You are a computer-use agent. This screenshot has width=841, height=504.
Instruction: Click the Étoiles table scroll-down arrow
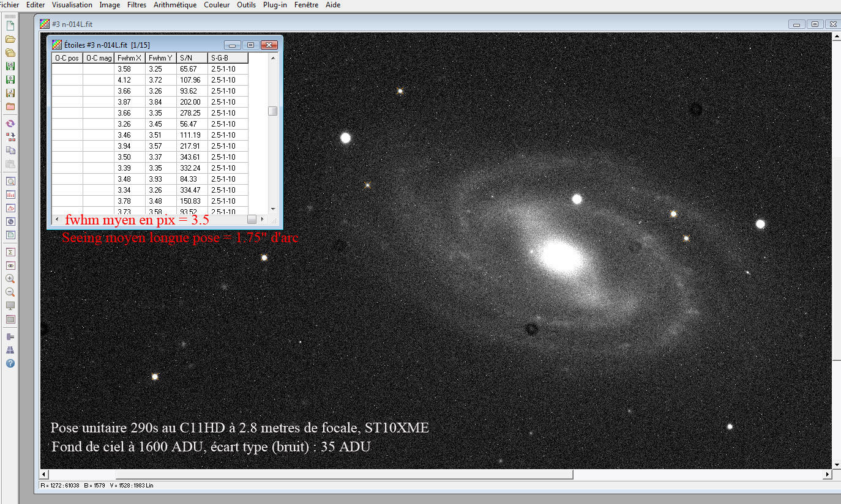click(273, 209)
